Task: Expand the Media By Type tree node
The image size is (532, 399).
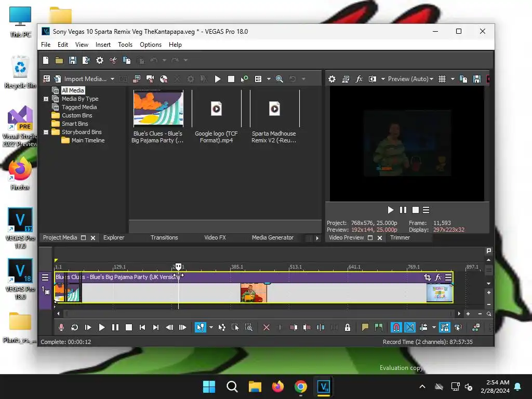Action: point(46,99)
